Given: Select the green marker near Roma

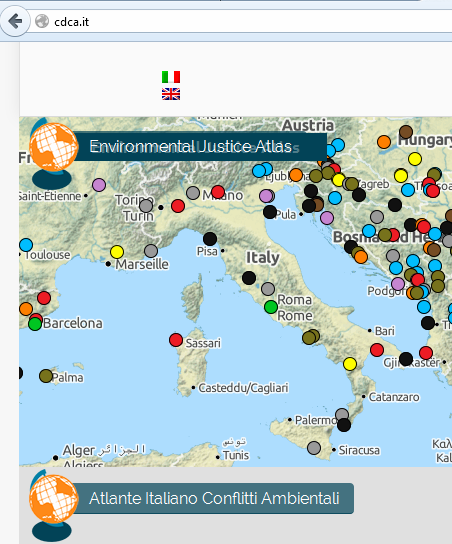Looking at the screenshot, I should (271, 307).
